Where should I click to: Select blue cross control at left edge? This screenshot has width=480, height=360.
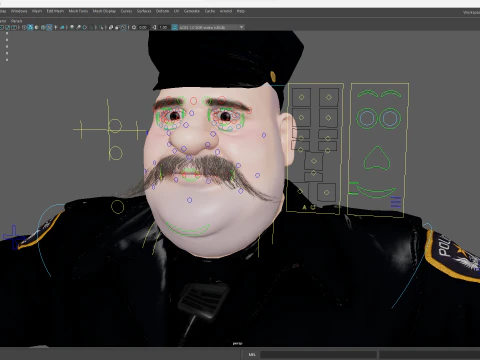click(13, 237)
